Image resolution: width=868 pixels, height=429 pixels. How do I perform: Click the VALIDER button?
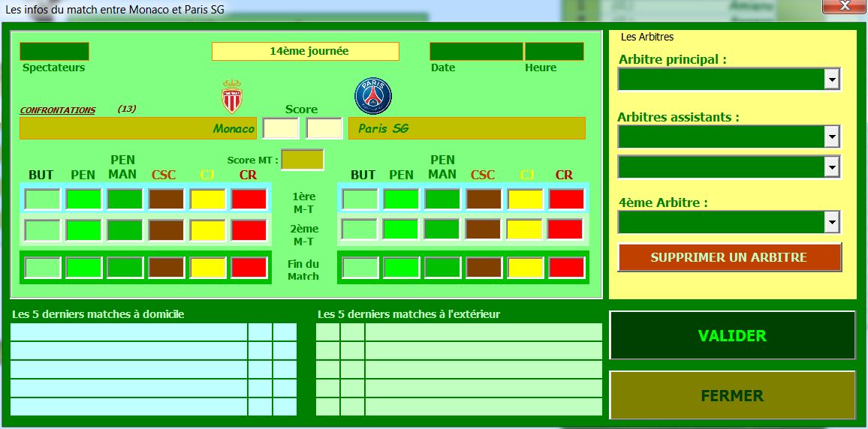tap(732, 335)
